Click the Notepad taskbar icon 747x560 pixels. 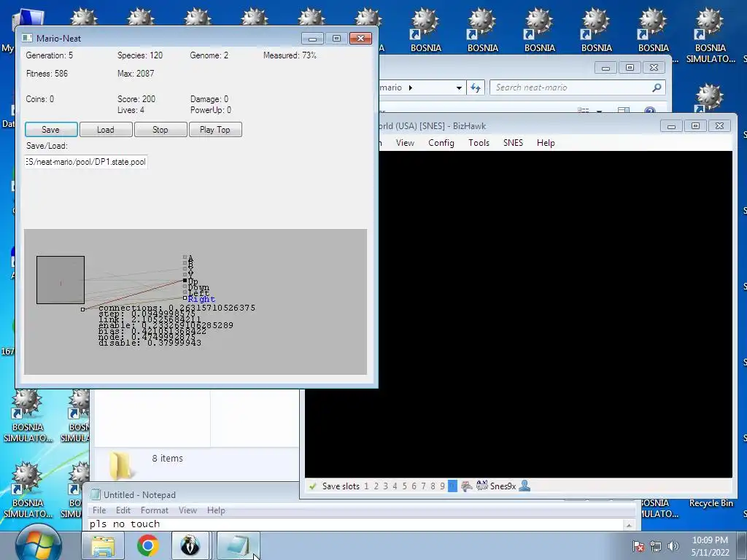[239, 545]
